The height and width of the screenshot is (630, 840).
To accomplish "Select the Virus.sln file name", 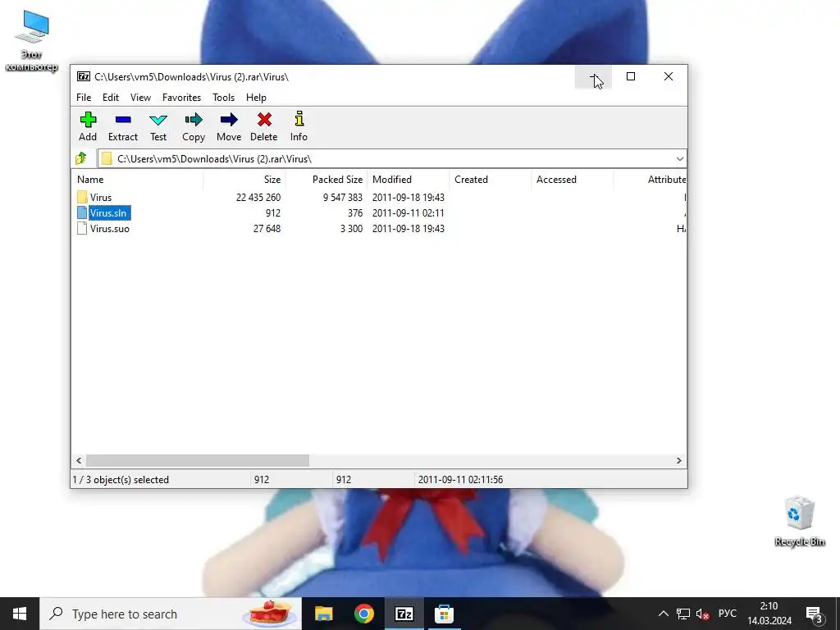I will [x=109, y=213].
